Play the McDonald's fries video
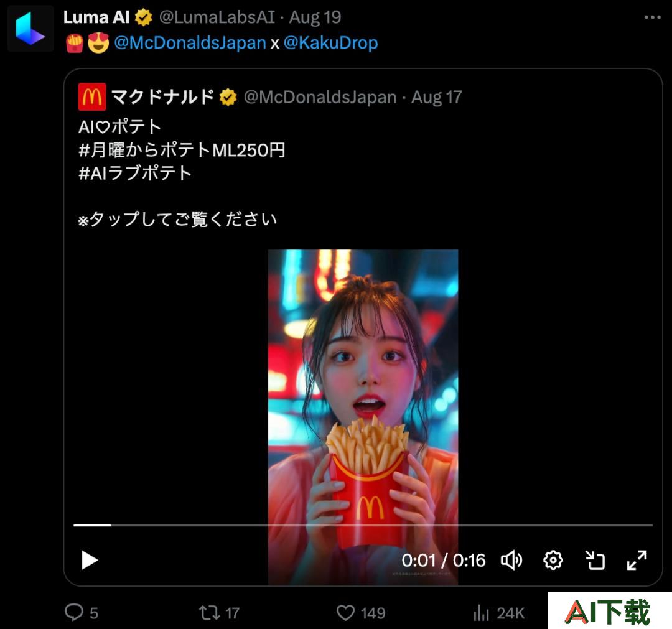 coord(89,560)
